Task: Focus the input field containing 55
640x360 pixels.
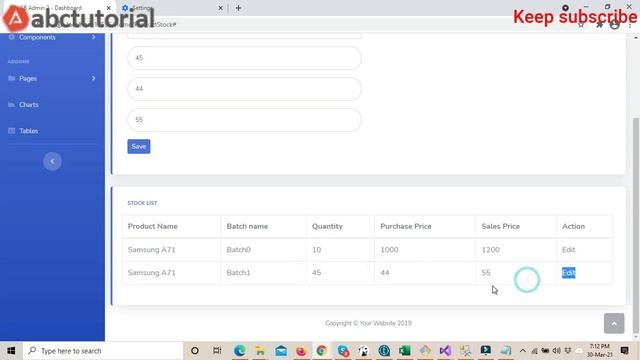Action: tap(244, 120)
